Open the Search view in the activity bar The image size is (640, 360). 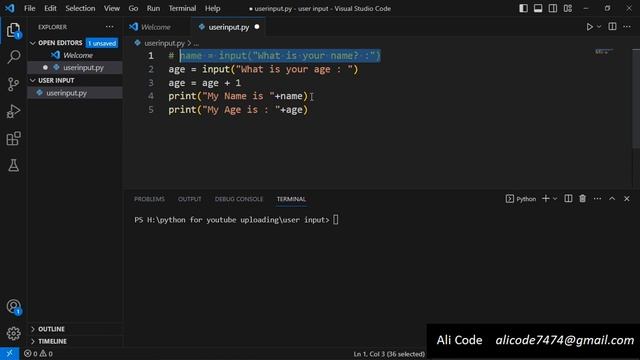coord(13,57)
